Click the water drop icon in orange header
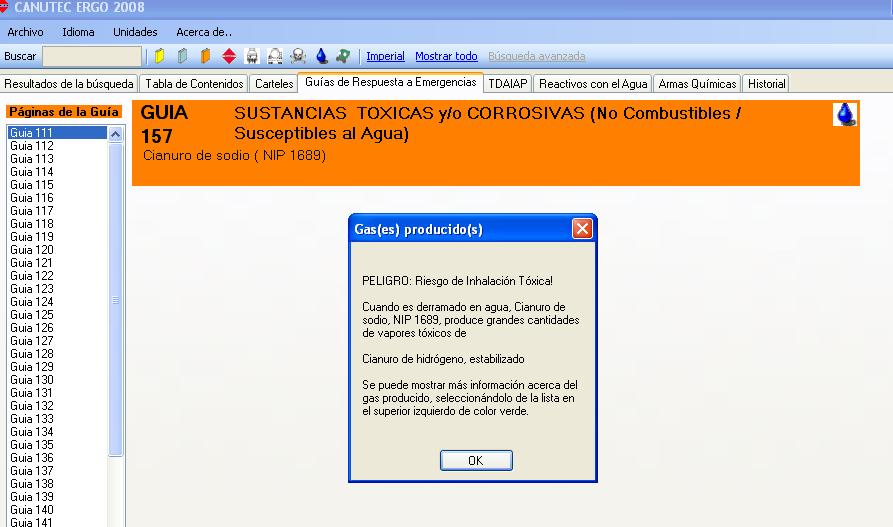This screenshot has width=893, height=527. [x=845, y=115]
